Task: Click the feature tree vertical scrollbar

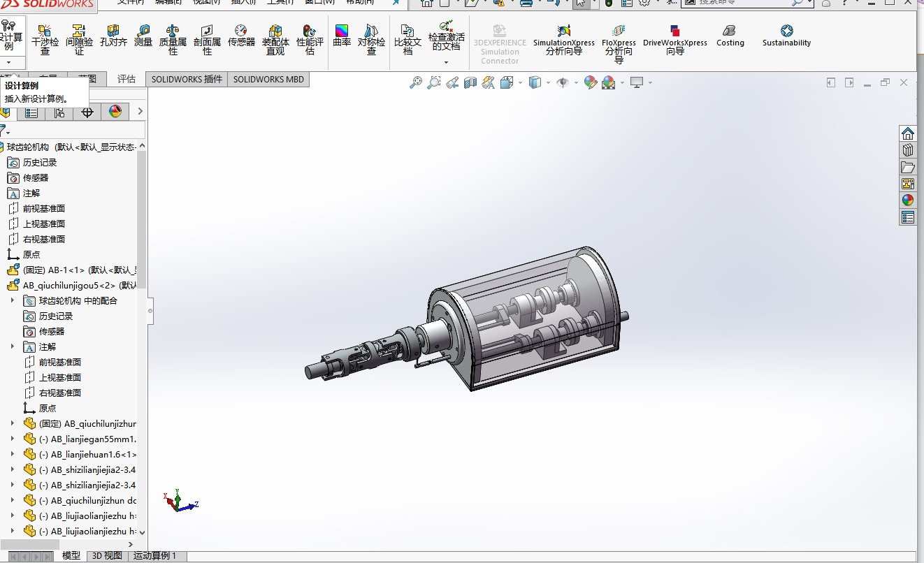Action: tap(142, 219)
